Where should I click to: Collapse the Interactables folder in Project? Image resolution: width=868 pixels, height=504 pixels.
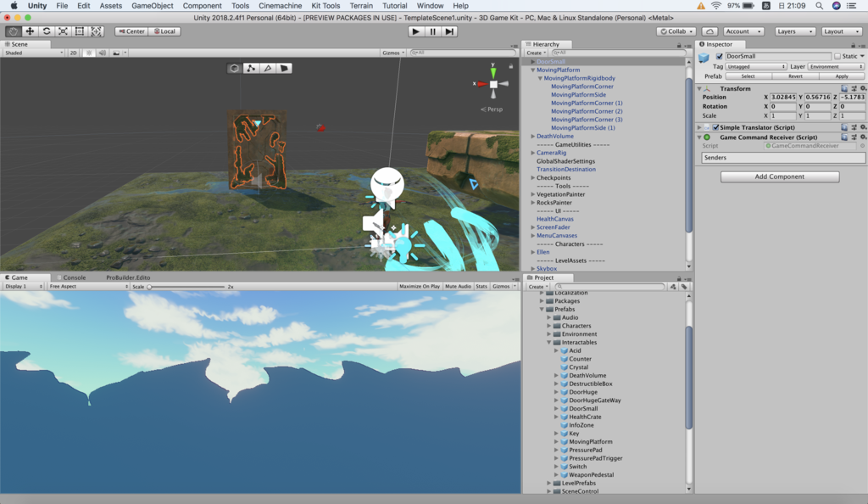pos(549,342)
